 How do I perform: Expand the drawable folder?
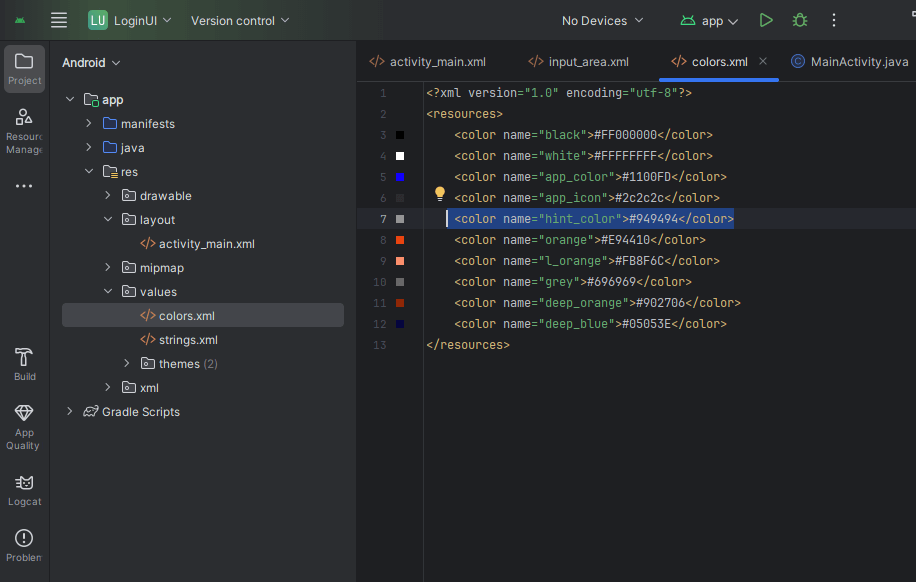[107, 195]
